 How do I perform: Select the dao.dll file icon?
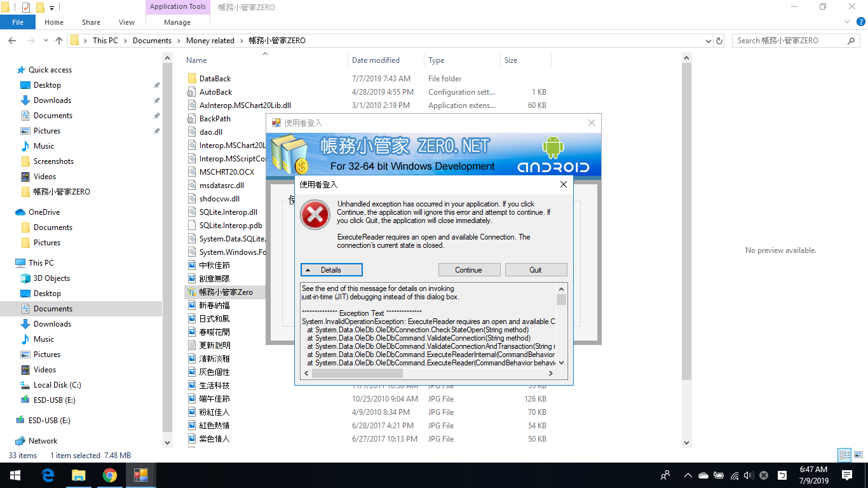click(x=191, y=132)
